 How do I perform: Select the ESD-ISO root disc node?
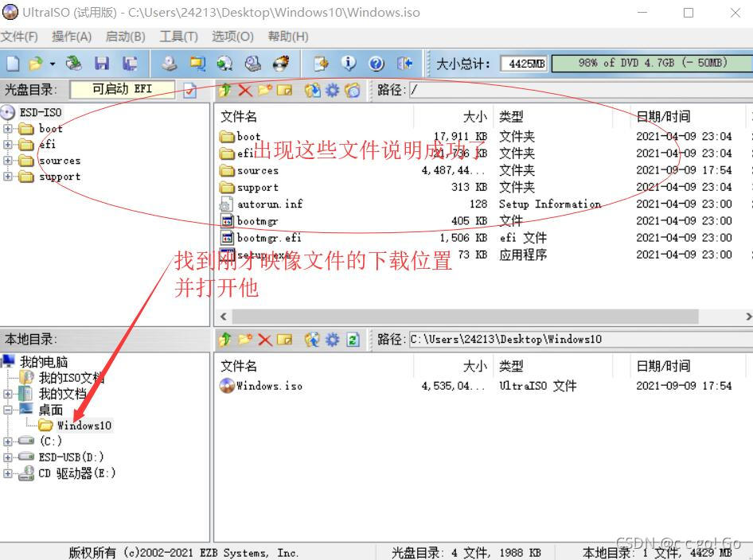[41, 112]
